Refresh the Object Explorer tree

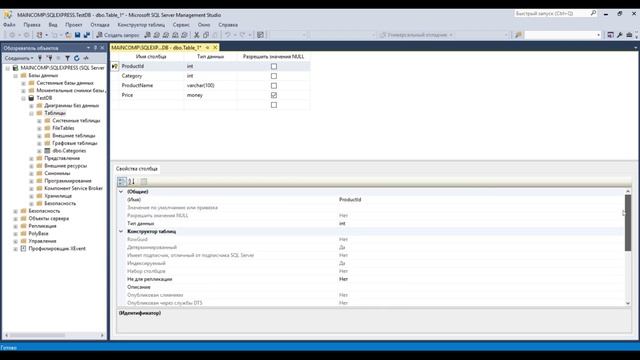77,58
